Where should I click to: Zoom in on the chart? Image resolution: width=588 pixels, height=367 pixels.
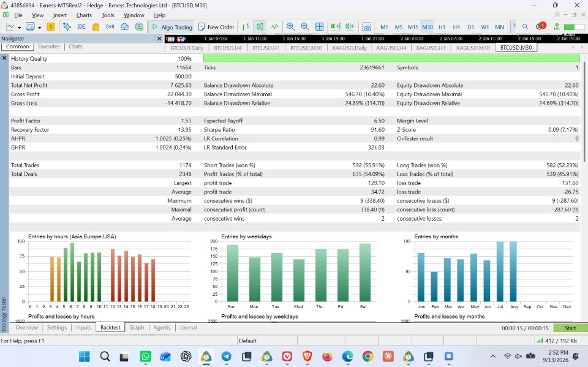[290, 26]
